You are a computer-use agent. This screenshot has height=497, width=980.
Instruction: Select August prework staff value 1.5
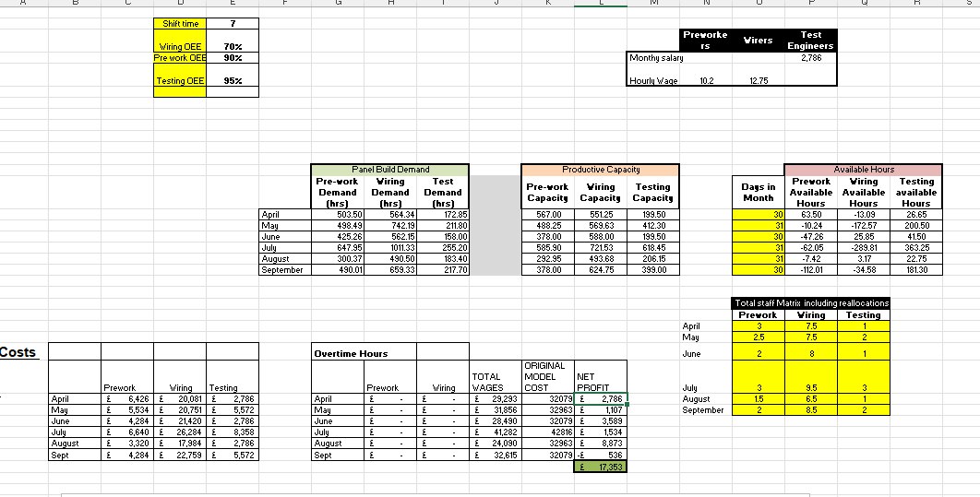pyautogui.click(x=759, y=399)
